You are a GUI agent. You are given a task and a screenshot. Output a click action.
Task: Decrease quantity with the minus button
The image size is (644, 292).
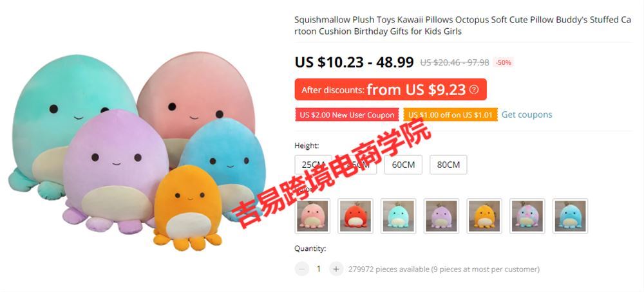tap(301, 269)
